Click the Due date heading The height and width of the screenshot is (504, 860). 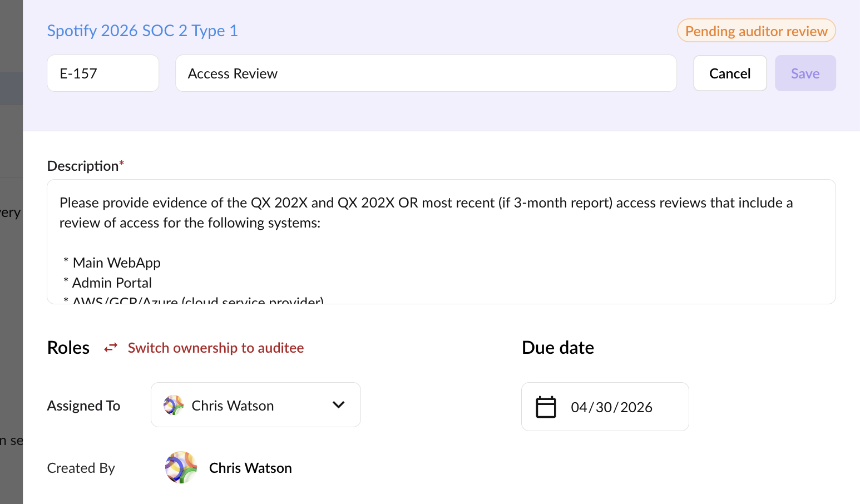[558, 348]
